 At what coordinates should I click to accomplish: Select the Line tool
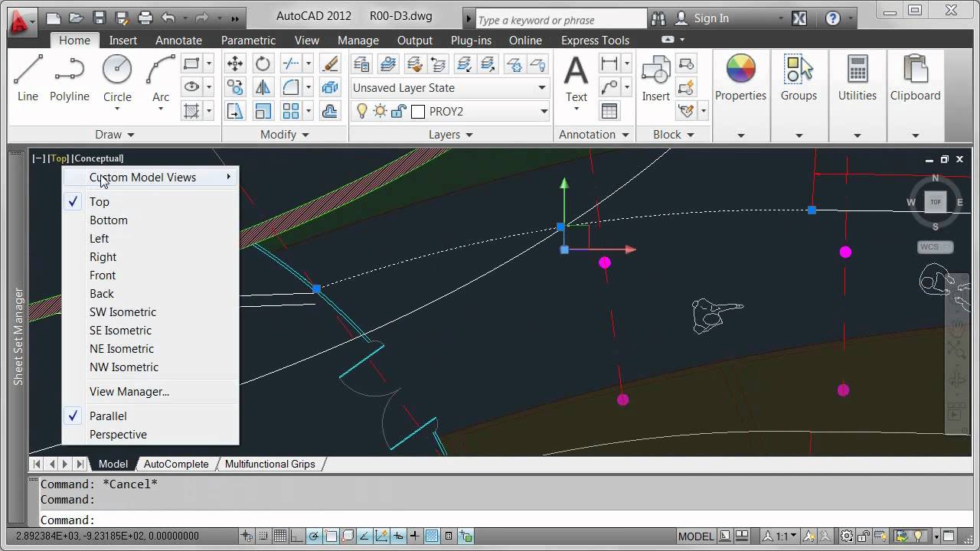(x=28, y=79)
